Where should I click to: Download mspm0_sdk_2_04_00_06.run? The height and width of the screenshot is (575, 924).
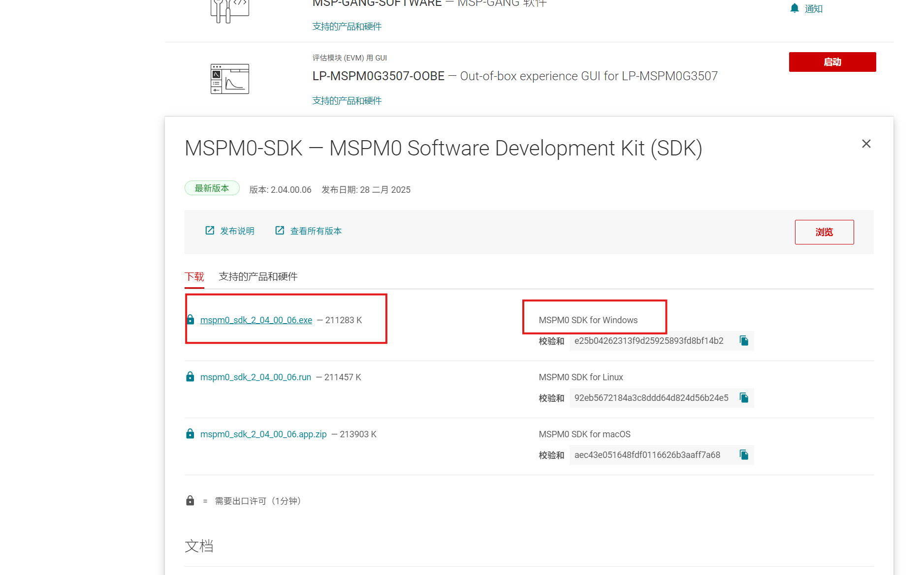pyautogui.click(x=255, y=377)
